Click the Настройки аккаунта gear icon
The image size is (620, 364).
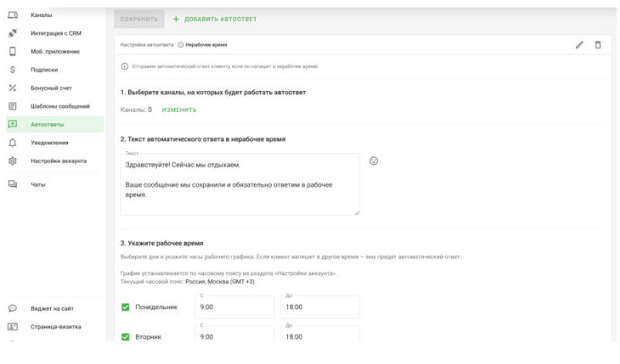[12, 161]
